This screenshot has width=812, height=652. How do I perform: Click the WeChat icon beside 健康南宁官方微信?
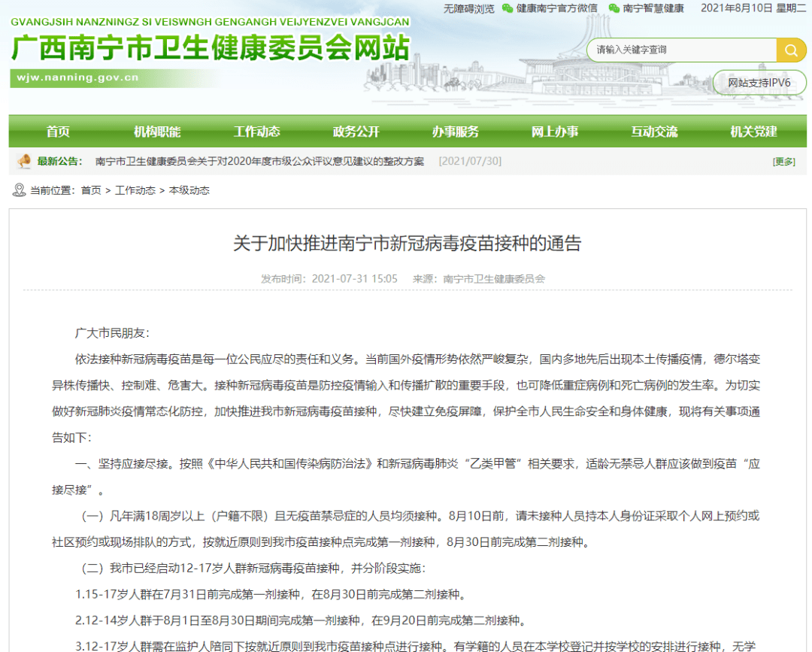pos(507,8)
